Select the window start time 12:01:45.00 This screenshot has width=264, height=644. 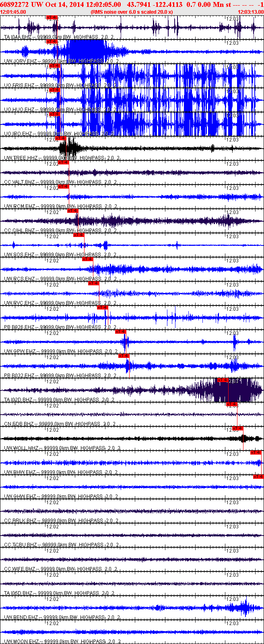point(13,12)
